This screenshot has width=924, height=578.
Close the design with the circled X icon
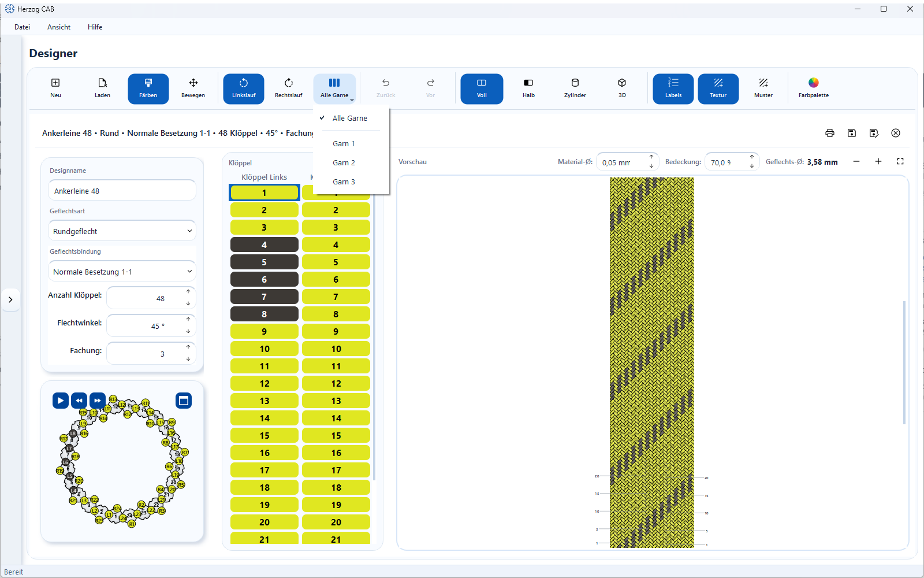point(896,133)
